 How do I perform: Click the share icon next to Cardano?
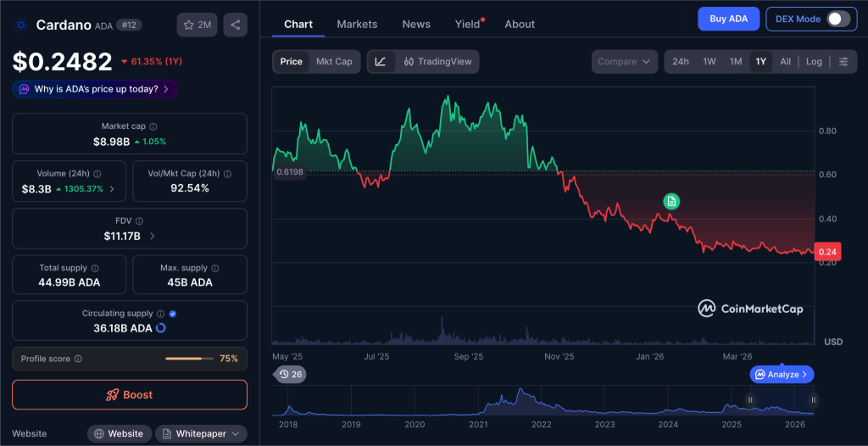pyautogui.click(x=235, y=25)
